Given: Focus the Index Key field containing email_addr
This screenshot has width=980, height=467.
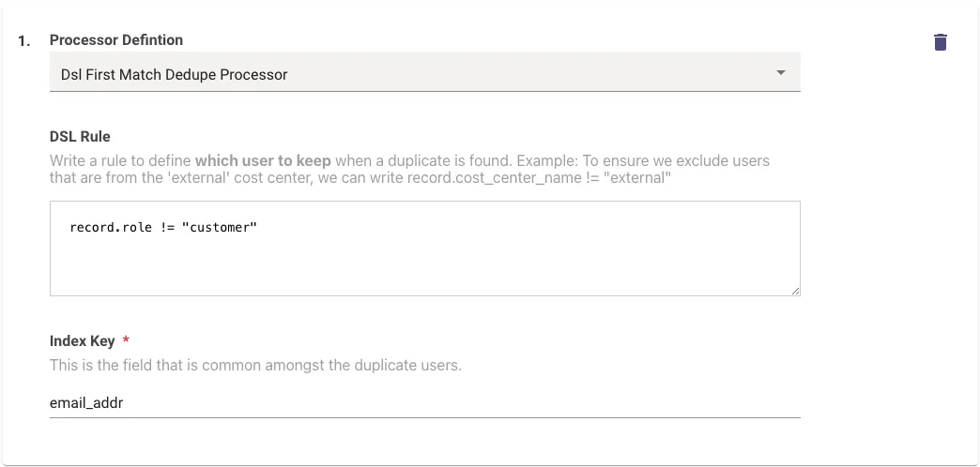Looking at the screenshot, I should click(x=425, y=402).
